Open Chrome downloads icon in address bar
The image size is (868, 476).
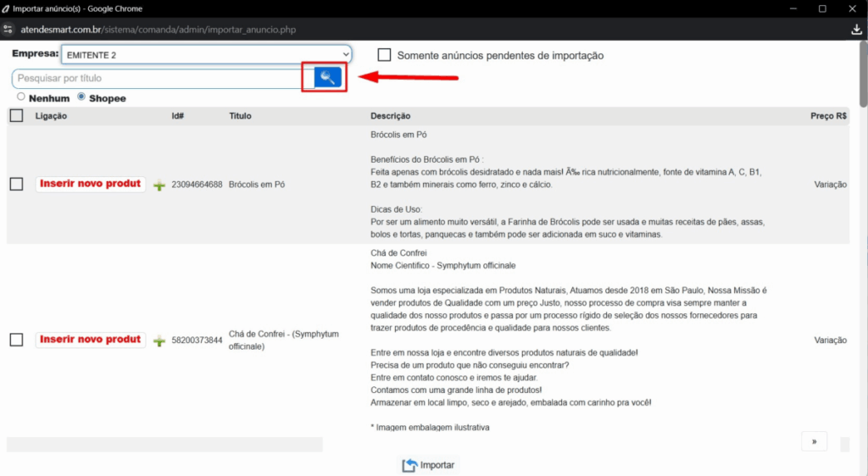pyautogui.click(x=855, y=30)
